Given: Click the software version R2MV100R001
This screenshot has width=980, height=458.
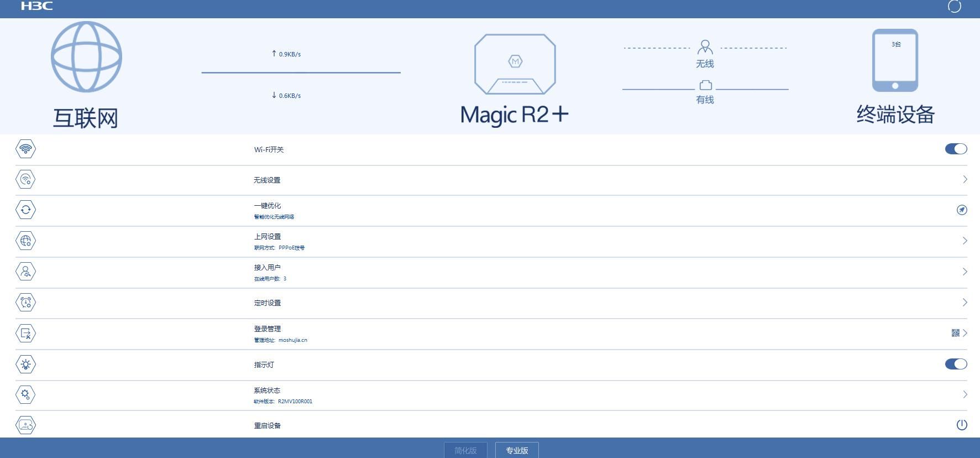Looking at the screenshot, I should click(x=295, y=402).
